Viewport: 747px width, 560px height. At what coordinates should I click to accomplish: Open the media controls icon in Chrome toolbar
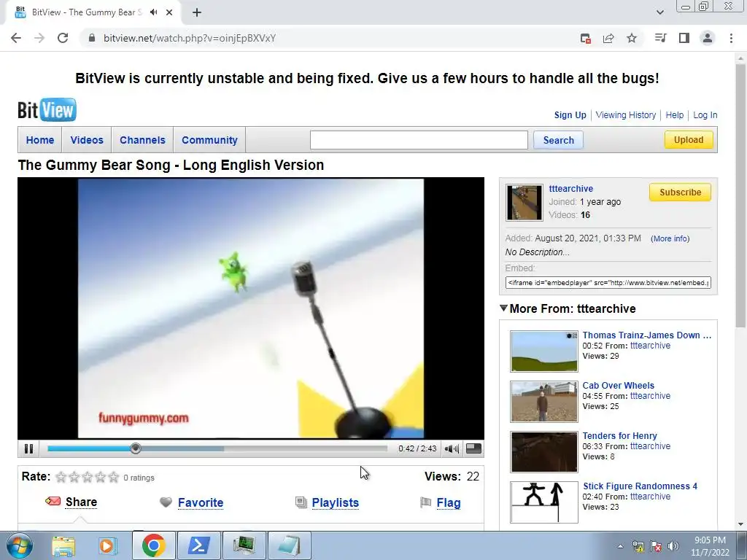(660, 38)
